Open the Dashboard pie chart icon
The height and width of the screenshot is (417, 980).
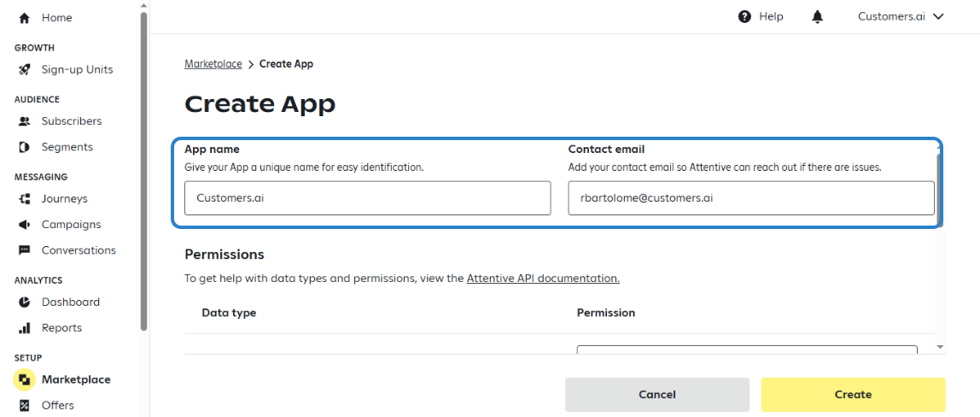click(x=25, y=302)
